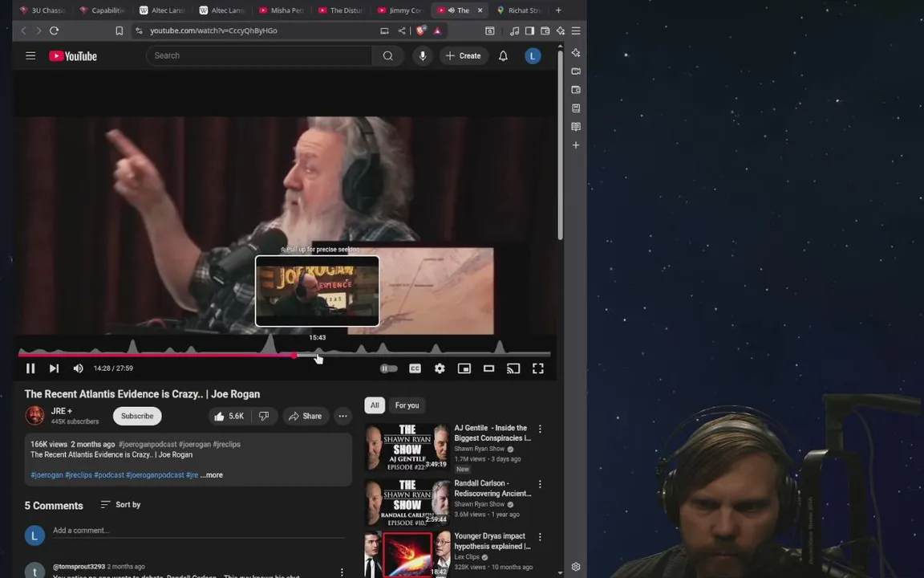Open Brave Talk camera icon in sidebar
The width and height of the screenshot is (924, 578).
click(x=576, y=71)
